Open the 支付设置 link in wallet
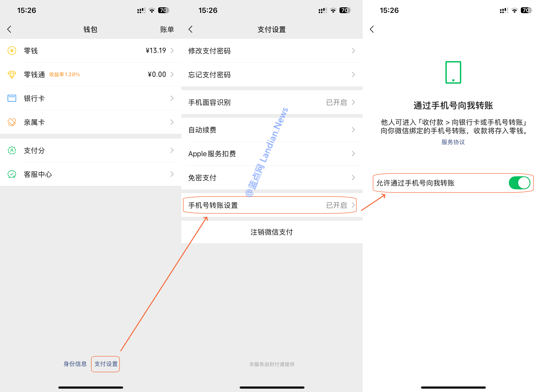 point(106,364)
